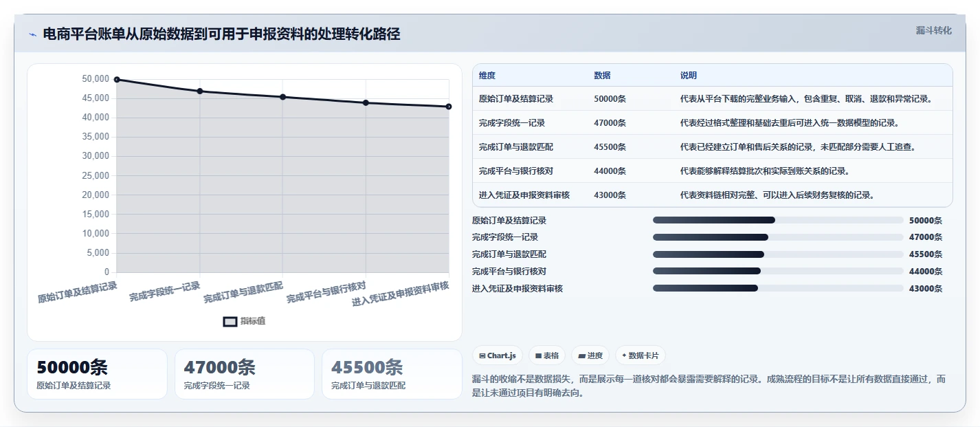
Task: Click the 数据 column header
Action: (x=602, y=76)
